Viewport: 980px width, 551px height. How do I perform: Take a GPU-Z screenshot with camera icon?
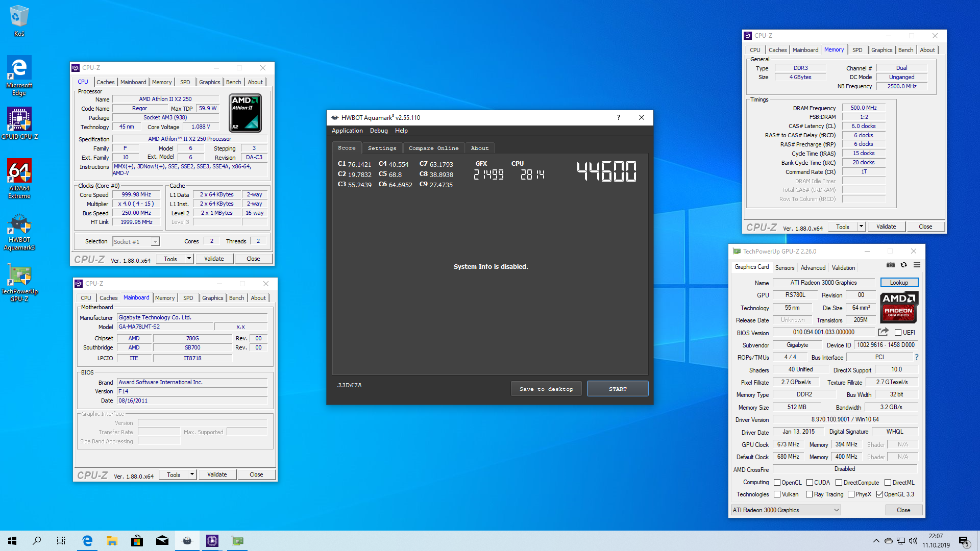pyautogui.click(x=890, y=265)
